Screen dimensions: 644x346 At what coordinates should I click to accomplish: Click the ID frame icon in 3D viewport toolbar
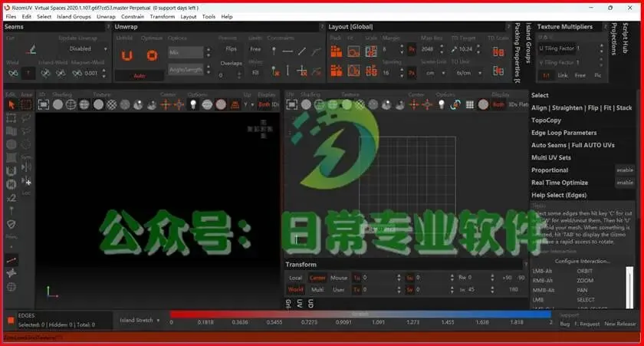point(43,105)
